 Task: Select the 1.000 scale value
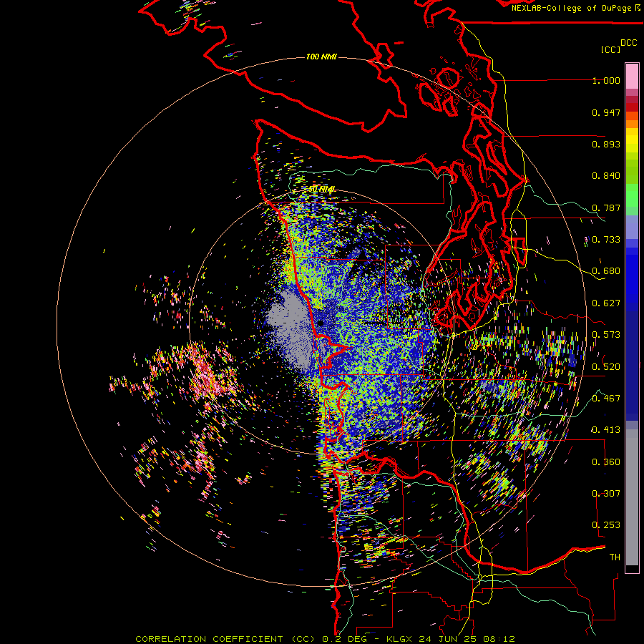point(606,80)
